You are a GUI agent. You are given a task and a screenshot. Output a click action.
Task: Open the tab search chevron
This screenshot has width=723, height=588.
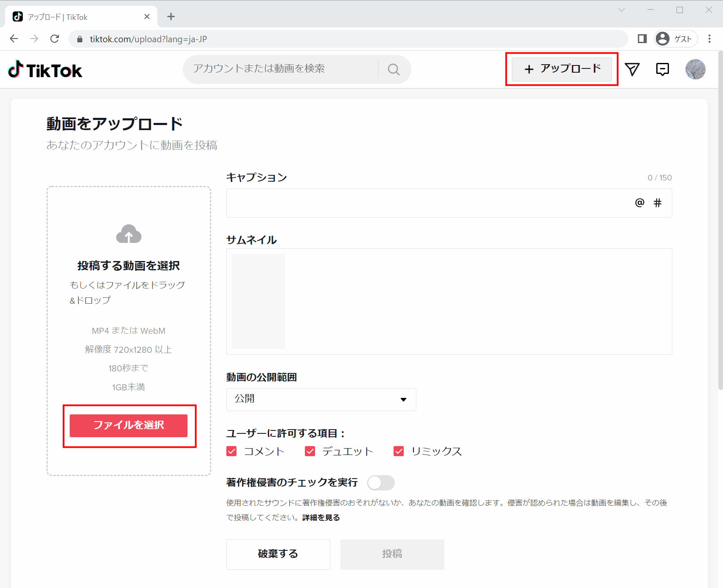point(622,10)
